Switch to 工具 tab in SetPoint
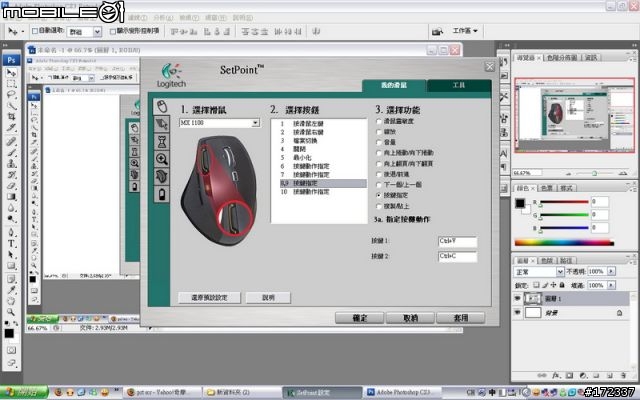This screenshot has width=640, height=400. (x=459, y=85)
